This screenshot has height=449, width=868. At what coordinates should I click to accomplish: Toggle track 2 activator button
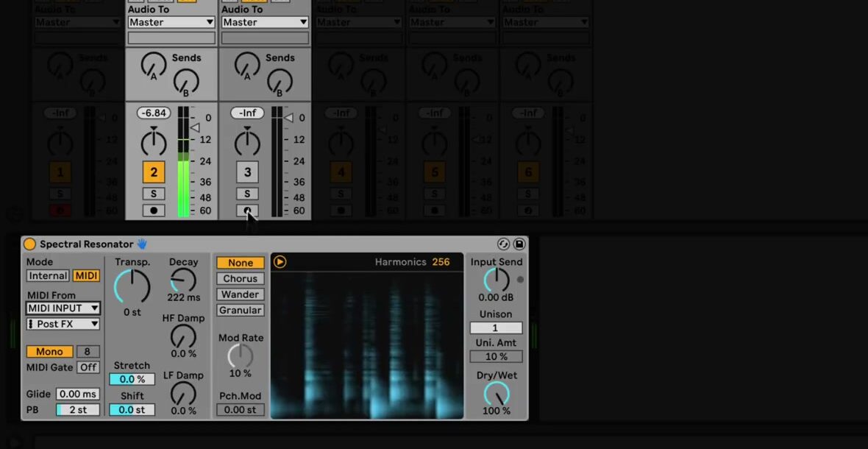coord(153,172)
